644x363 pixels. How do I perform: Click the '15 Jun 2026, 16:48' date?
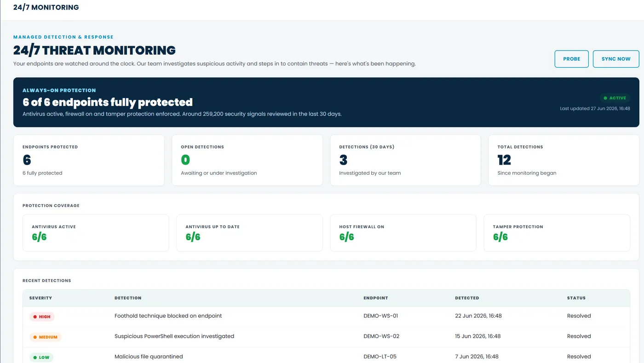(478, 336)
